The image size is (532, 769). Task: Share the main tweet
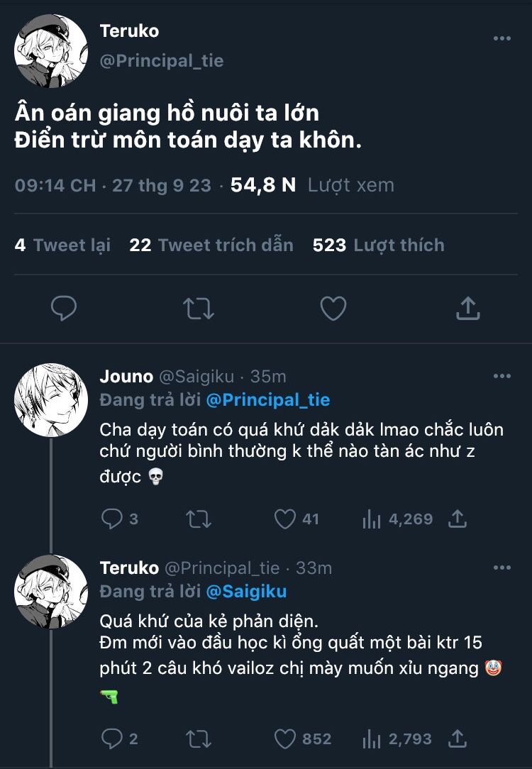467,309
